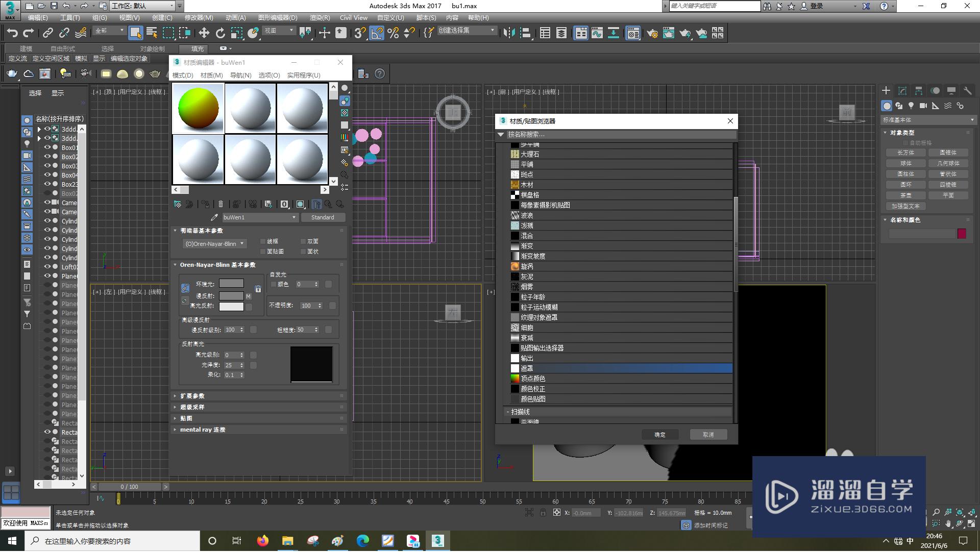Click 材质 menu in Material Editor
Viewport: 980px width, 552px height.
click(x=211, y=74)
